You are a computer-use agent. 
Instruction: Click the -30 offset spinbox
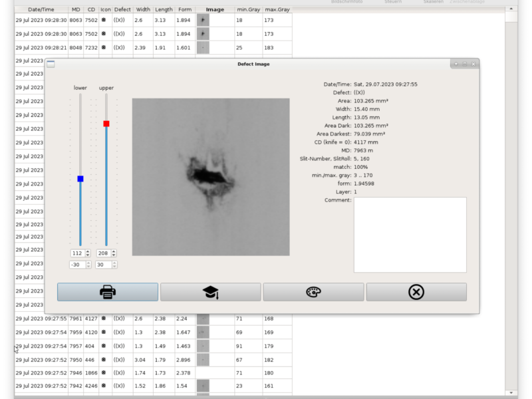point(78,265)
